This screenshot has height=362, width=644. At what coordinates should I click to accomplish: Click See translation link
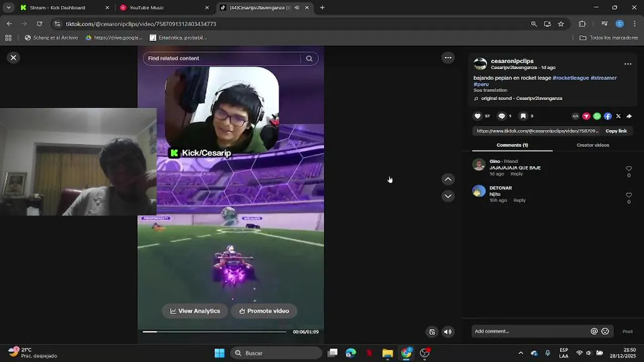491,90
